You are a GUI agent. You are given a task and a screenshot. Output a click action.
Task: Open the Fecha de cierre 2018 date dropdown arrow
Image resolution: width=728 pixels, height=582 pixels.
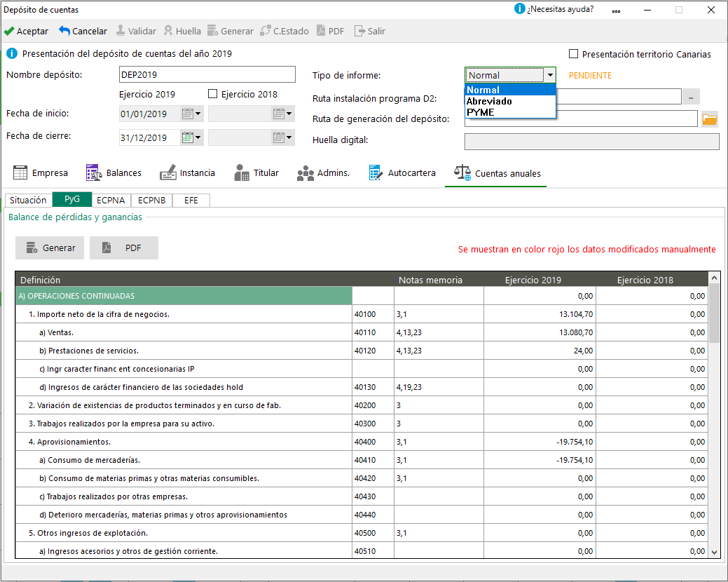coord(289,137)
